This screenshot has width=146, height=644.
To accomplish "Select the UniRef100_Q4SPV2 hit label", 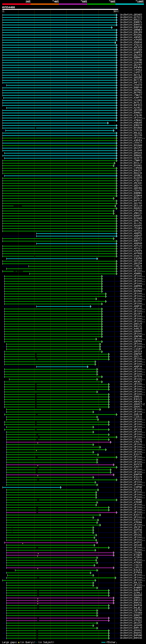I will [131, 543].
